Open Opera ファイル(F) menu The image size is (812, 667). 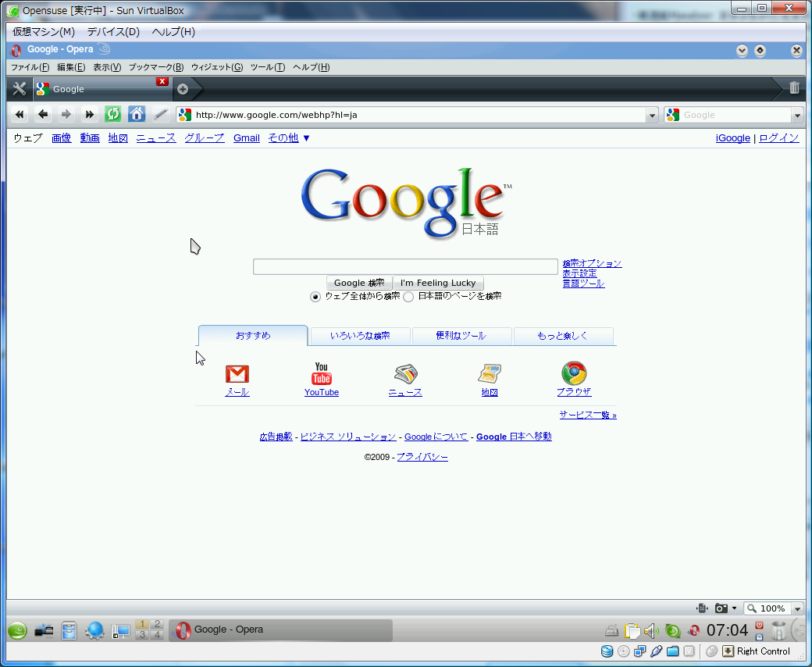[30, 67]
